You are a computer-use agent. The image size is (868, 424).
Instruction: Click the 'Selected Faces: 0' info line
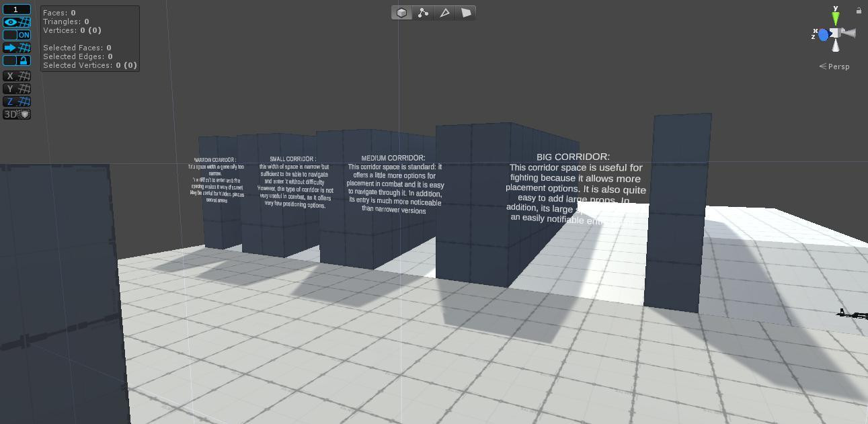[77, 48]
